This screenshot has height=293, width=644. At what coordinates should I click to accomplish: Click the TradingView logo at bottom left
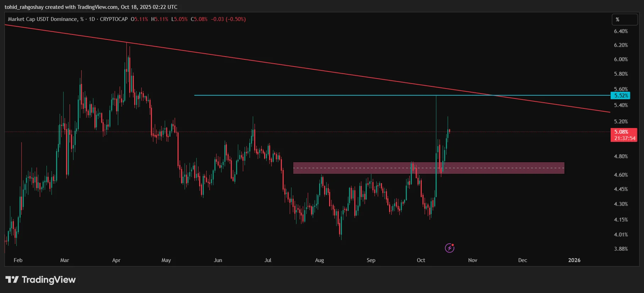[40, 280]
